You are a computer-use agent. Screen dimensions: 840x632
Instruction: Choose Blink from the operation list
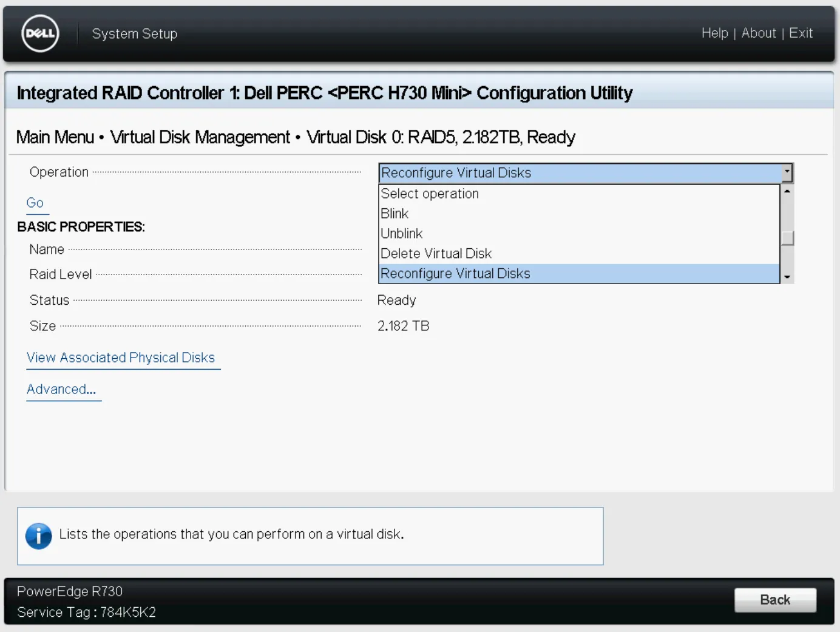pos(579,214)
